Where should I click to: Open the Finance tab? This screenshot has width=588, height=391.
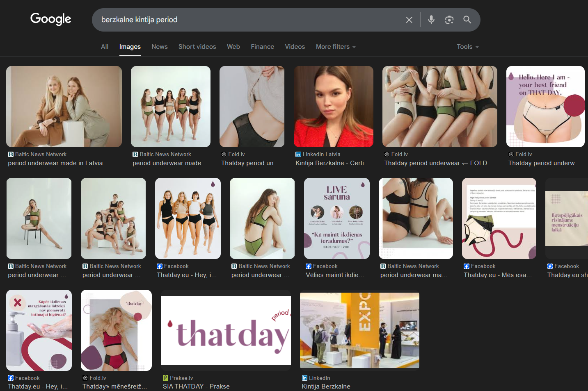(263, 47)
